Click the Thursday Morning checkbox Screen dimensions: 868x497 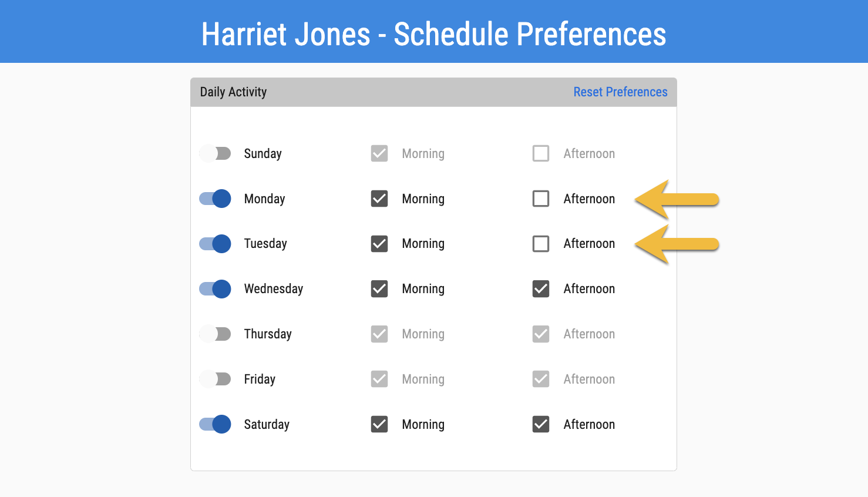(379, 334)
